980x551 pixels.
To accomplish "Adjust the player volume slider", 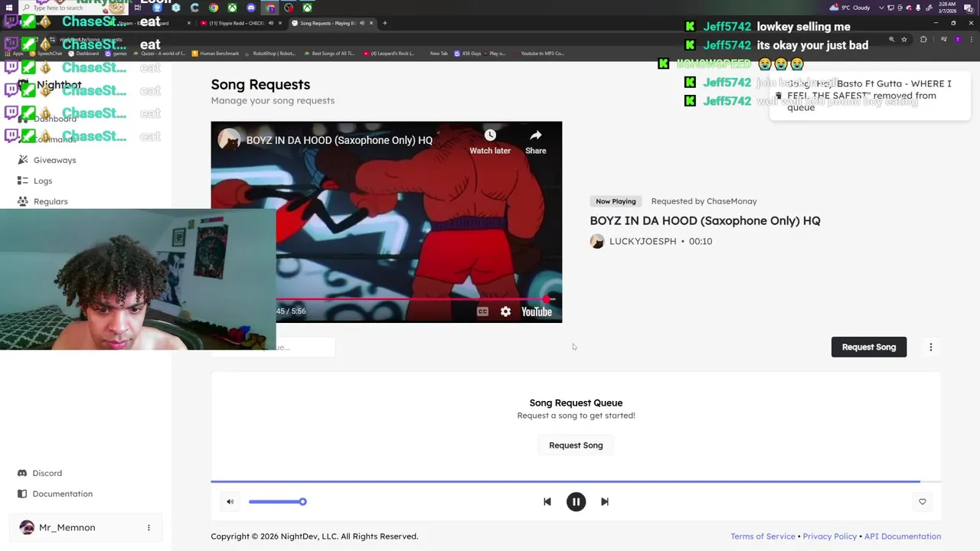I will [277, 502].
